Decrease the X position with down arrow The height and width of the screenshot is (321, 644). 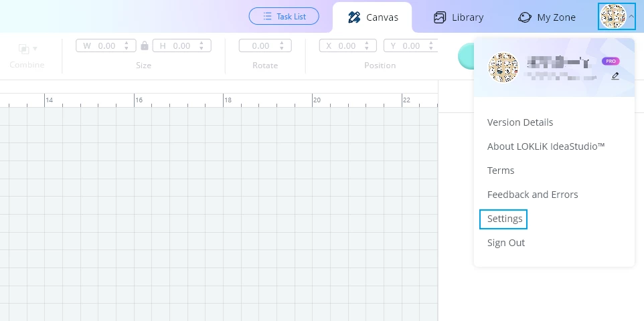[x=367, y=48]
